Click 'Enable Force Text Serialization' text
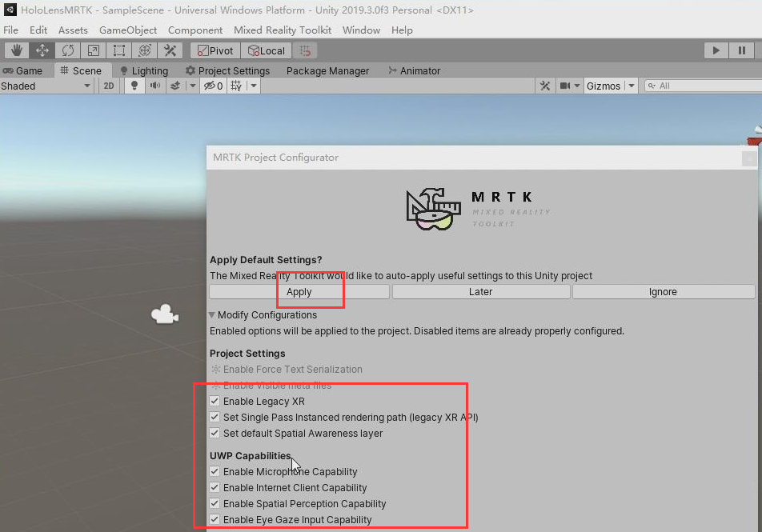 (293, 370)
